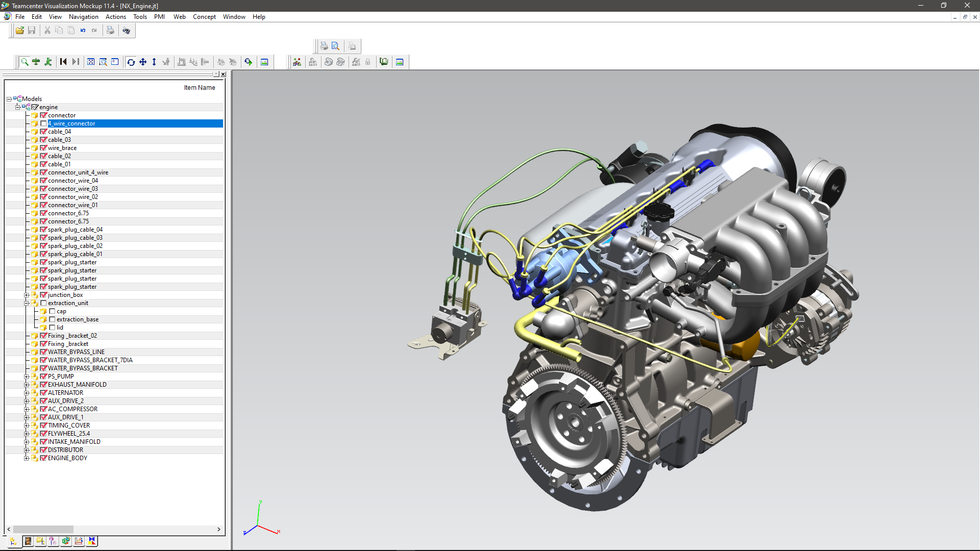The width and height of the screenshot is (980, 551).
Task: Open the green book help icon
Action: point(384,62)
